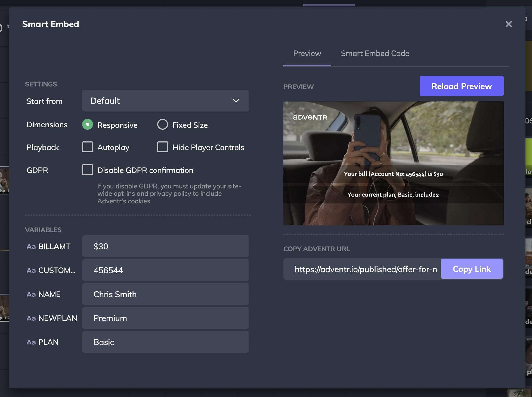Viewport: 532px width, 397px height.
Task: Click the Aa icon beside BILLAMT
Action: [x=31, y=247]
